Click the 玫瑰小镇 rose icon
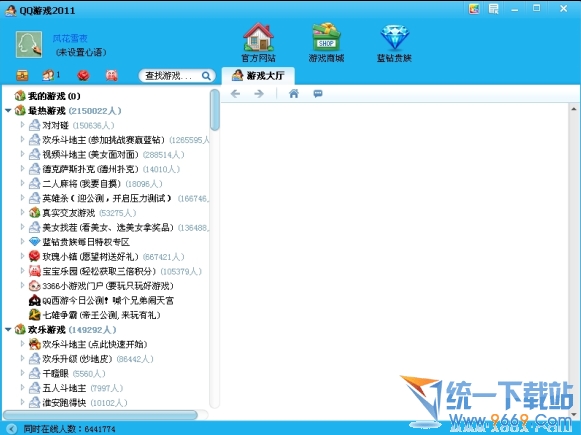Viewport: 581px width, 435px height. click(34, 256)
